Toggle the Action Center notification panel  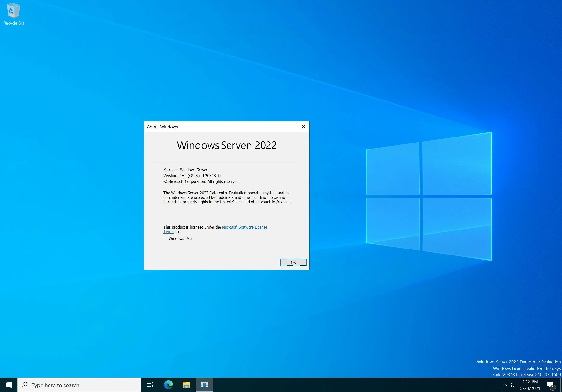[553, 385]
